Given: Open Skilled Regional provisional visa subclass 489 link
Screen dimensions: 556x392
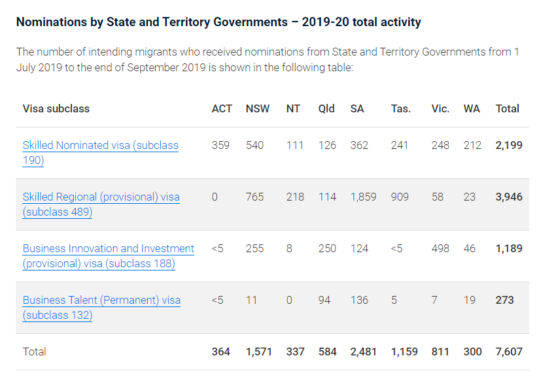Looking at the screenshot, I should coord(101,197).
